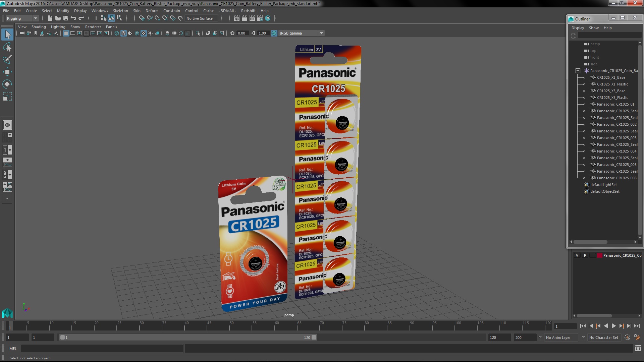Activate the Lasso selection tool
The height and width of the screenshot is (362, 644).
[x=7, y=47]
